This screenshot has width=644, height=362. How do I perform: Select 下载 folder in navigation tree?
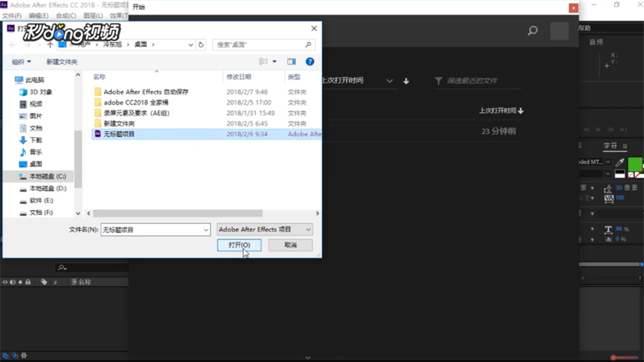31,140
